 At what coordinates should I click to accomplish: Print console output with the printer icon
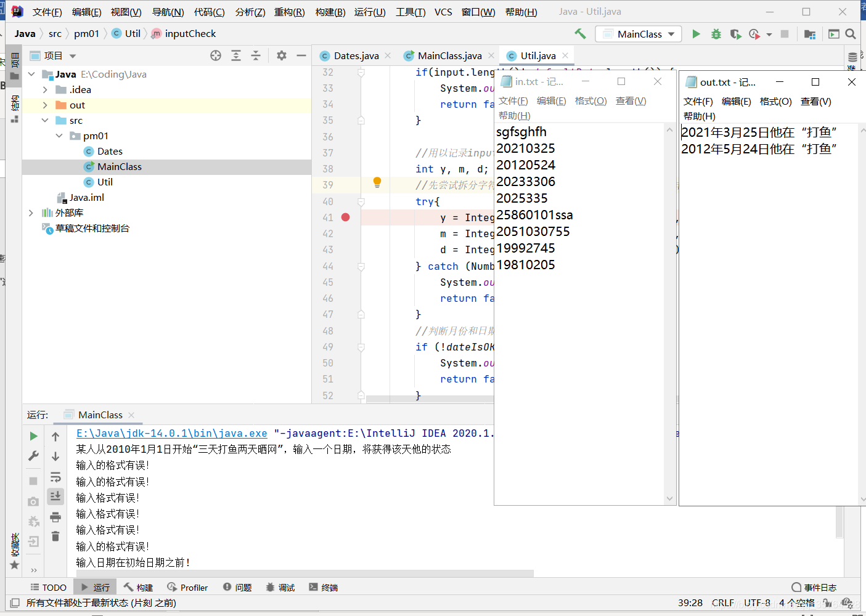[x=55, y=516]
